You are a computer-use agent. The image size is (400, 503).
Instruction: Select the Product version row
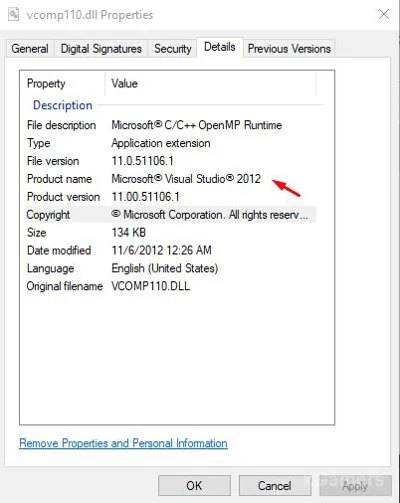(171, 197)
